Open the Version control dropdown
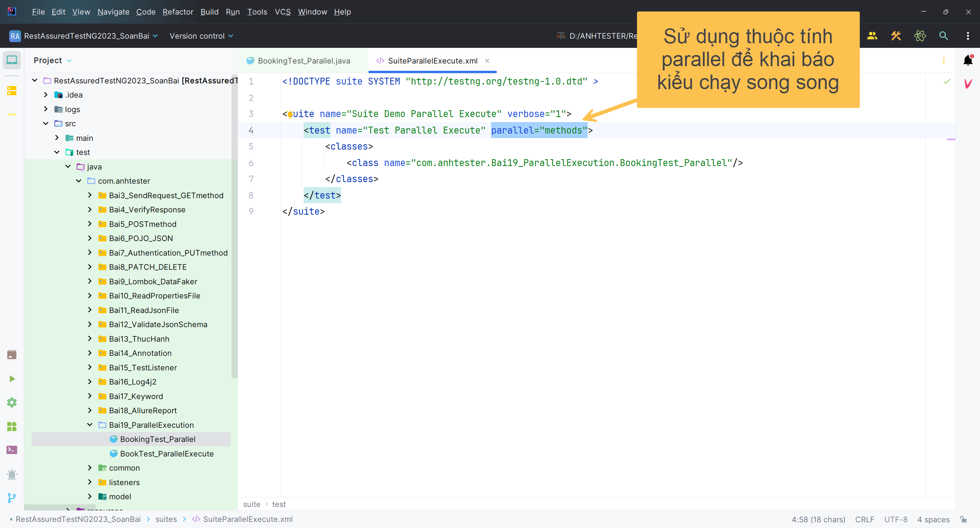 click(x=201, y=36)
